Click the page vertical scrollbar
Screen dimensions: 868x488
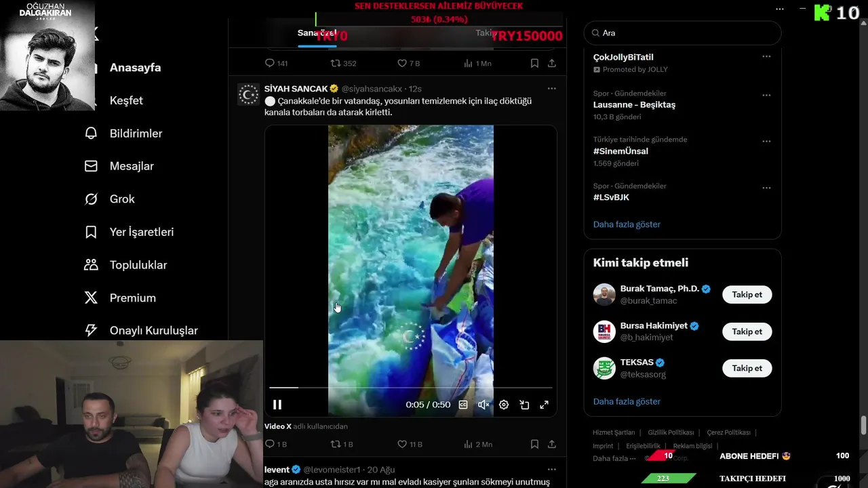(x=863, y=426)
